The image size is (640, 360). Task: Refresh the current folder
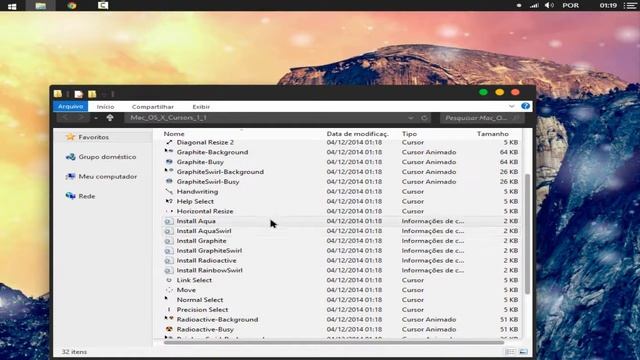click(424, 118)
